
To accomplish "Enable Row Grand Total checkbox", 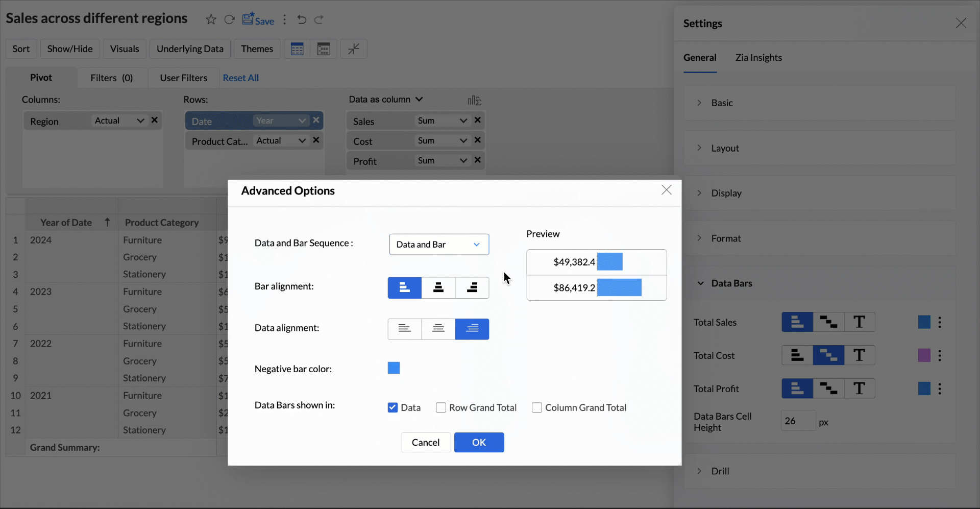I will [x=441, y=408].
